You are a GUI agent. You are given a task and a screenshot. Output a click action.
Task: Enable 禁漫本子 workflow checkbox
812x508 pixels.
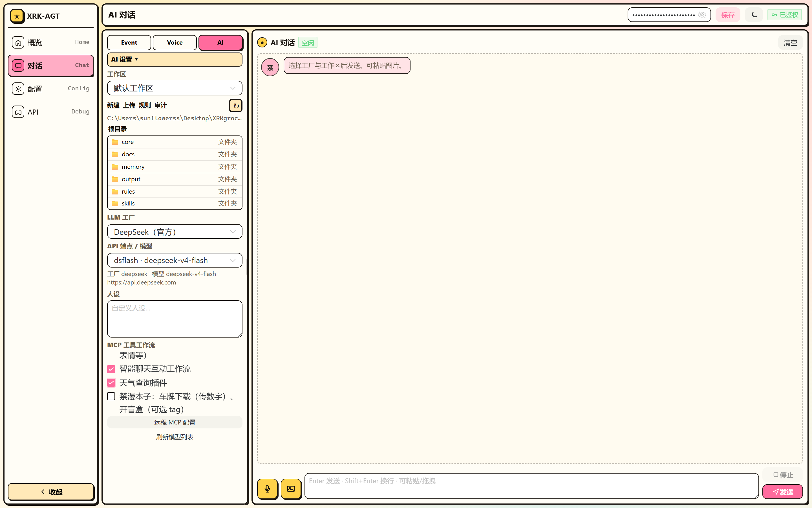pos(111,397)
